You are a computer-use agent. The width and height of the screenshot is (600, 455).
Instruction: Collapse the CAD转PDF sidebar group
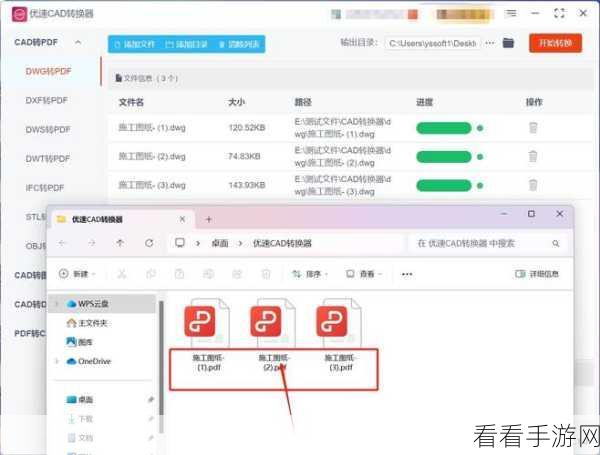click(x=78, y=42)
